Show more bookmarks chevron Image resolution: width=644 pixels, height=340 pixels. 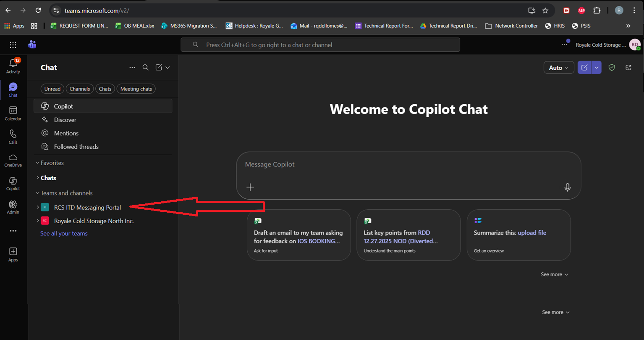click(628, 26)
